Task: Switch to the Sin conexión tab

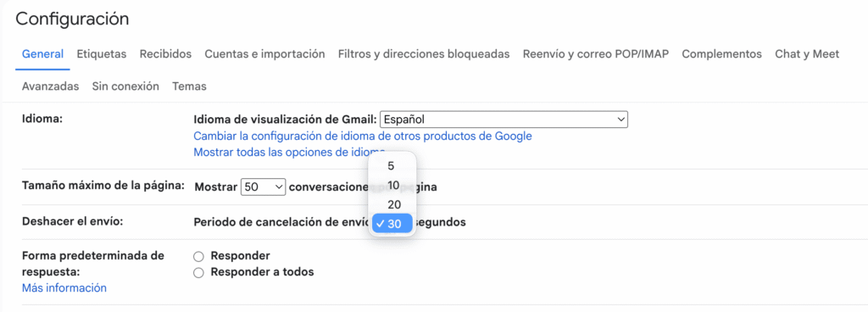Action: 125,86
